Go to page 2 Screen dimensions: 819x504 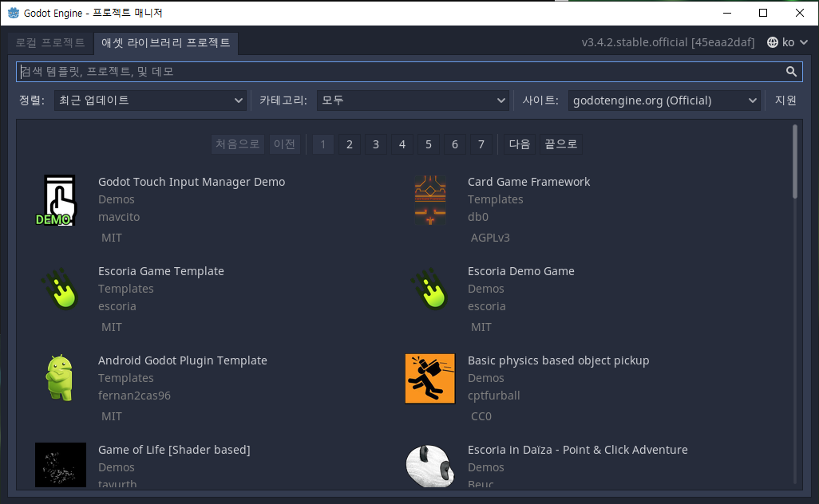(x=350, y=144)
